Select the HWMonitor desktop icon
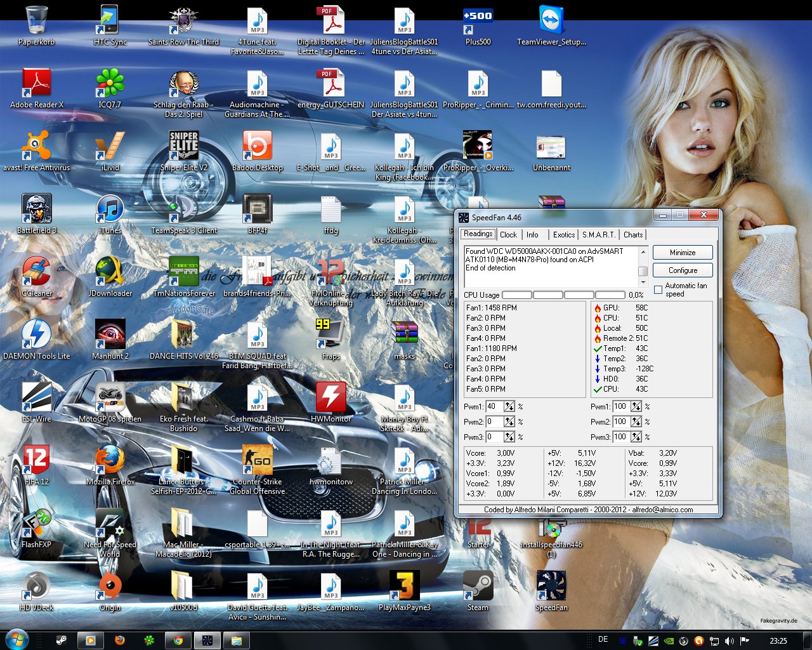The width and height of the screenshot is (812, 650). [x=331, y=403]
